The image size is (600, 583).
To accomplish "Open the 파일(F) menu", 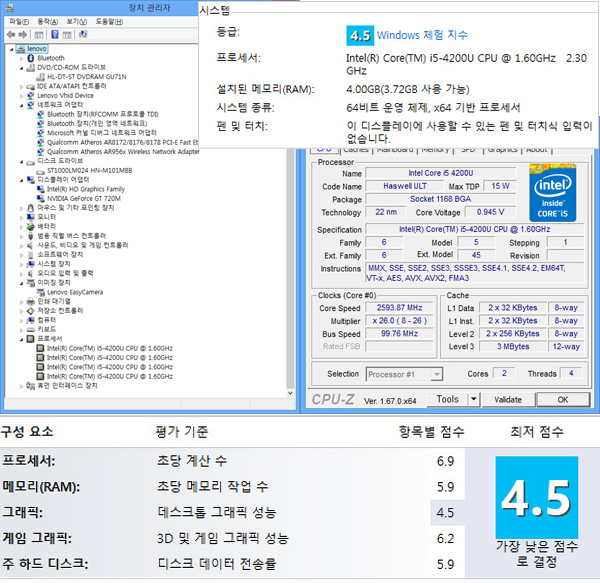I will [19, 22].
